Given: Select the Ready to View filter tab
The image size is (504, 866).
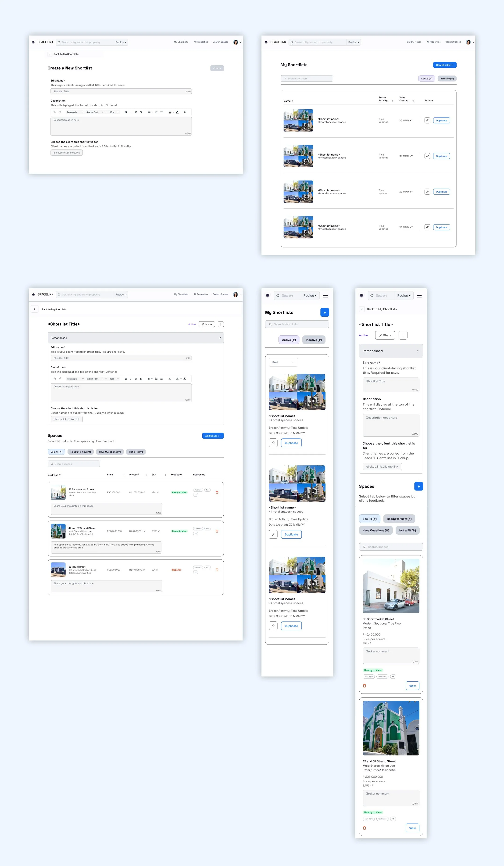Looking at the screenshot, I should 80,451.
